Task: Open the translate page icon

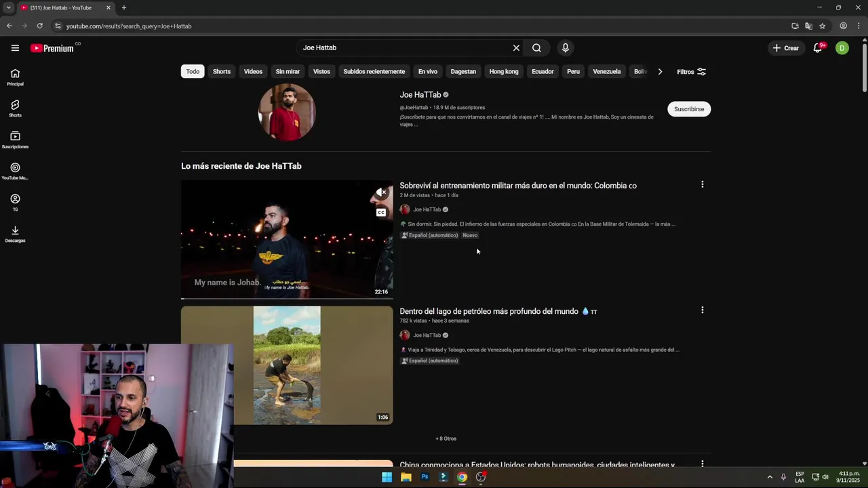Action: (808, 26)
